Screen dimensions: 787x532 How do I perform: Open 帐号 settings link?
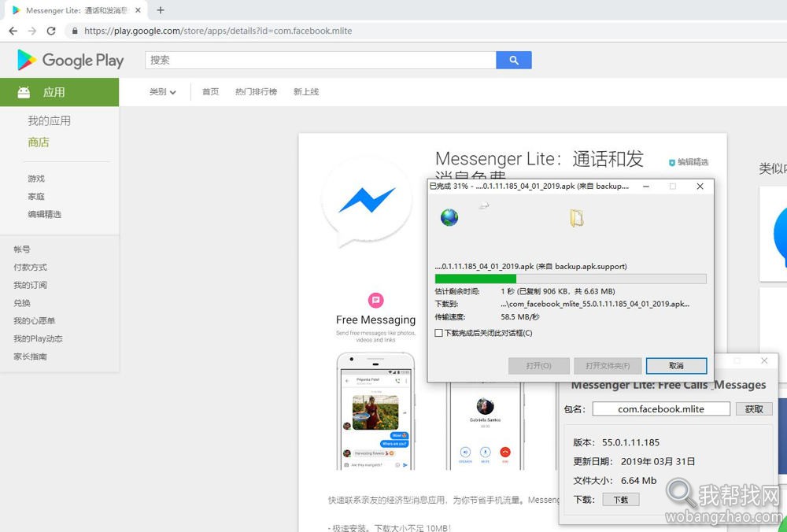pyautogui.click(x=22, y=249)
